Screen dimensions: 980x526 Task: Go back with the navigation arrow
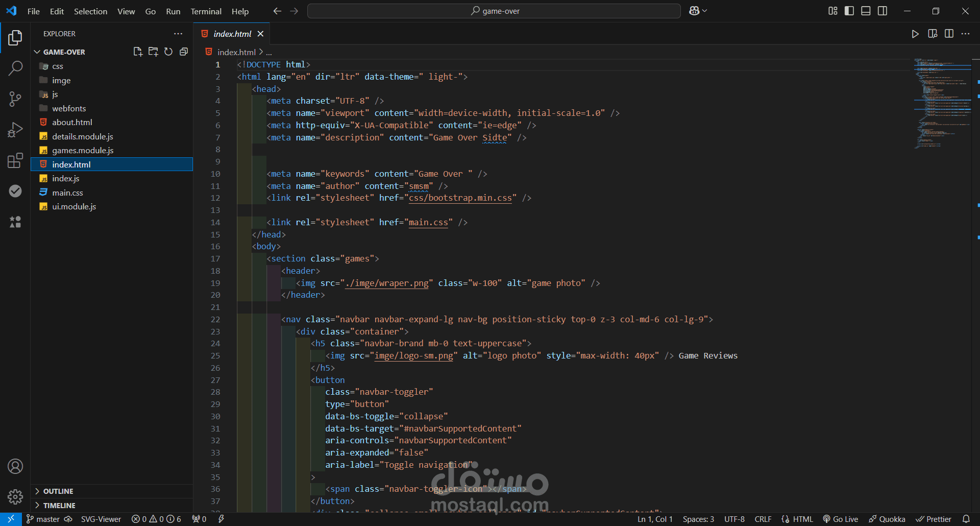[x=277, y=11]
